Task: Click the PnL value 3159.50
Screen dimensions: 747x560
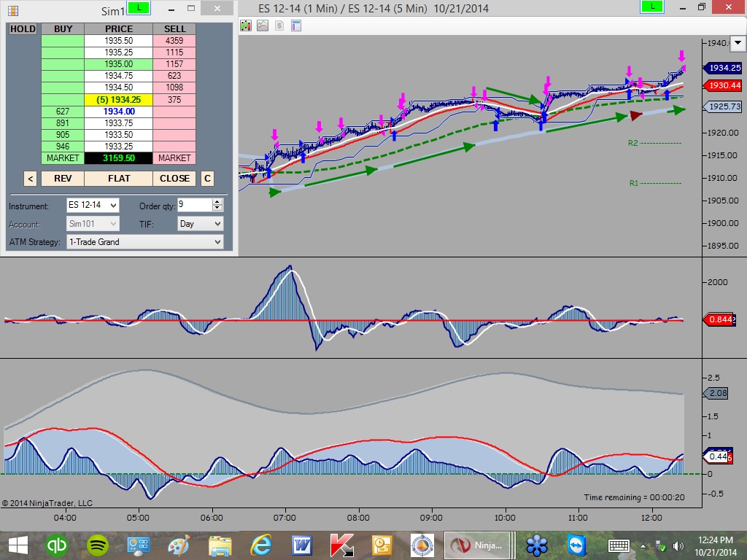Action: coord(119,158)
